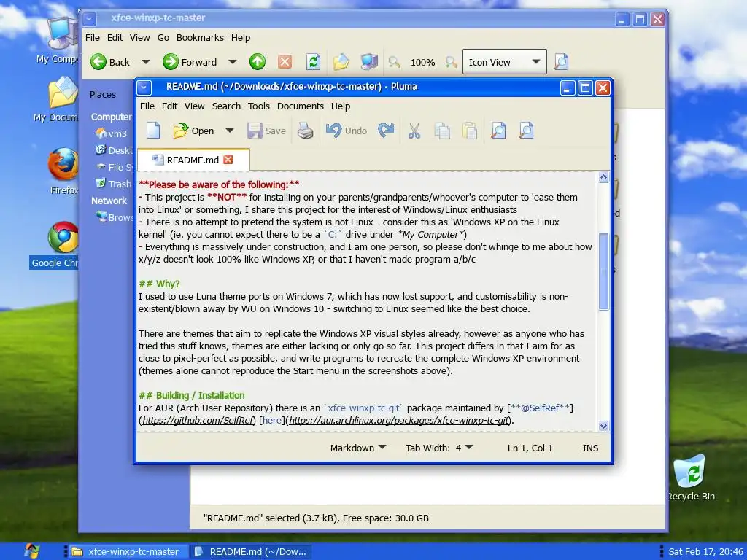Switch to README.md taskbar item
This screenshot has height=560, width=747.
coord(251,551)
